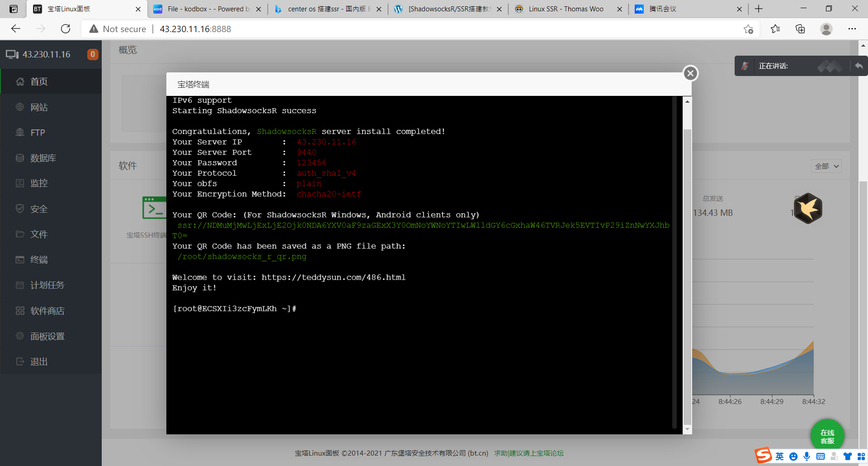Open the Sogou emoji panel
868x466 pixels.
(x=793, y=456)
